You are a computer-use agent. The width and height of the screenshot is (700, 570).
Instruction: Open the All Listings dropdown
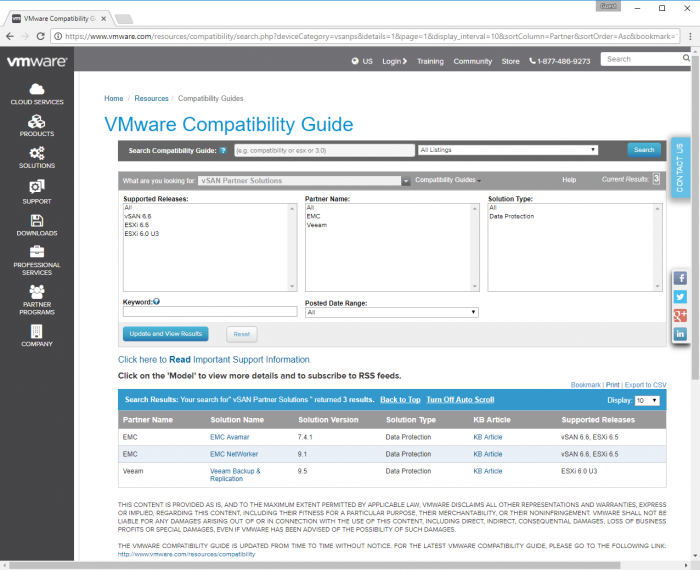pos(508,150)
